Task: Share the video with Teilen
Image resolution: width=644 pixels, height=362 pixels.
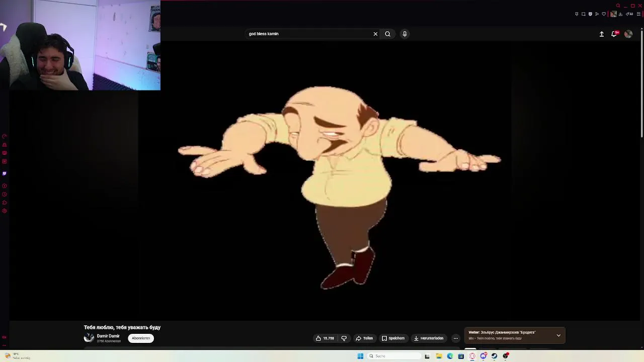Action: click(364, 338)
